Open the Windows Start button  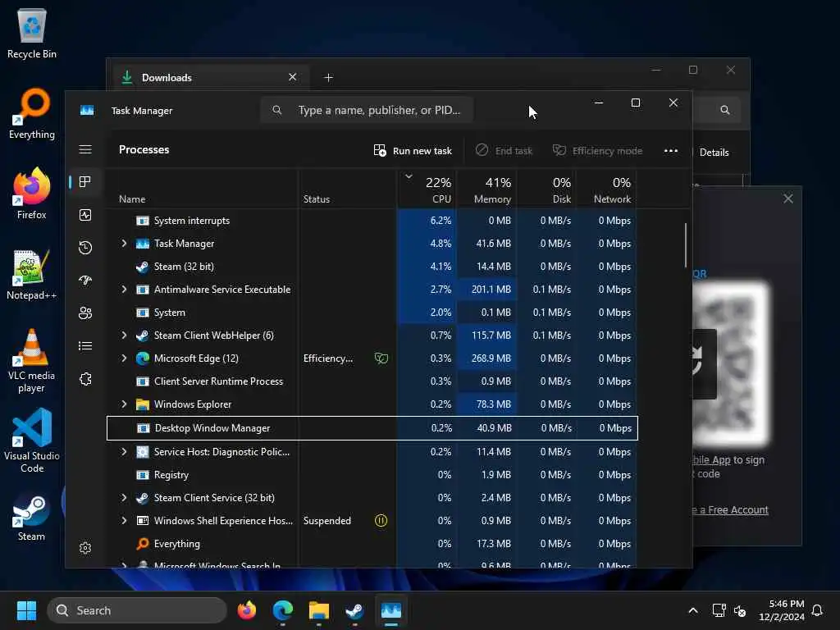coord(26,610)
